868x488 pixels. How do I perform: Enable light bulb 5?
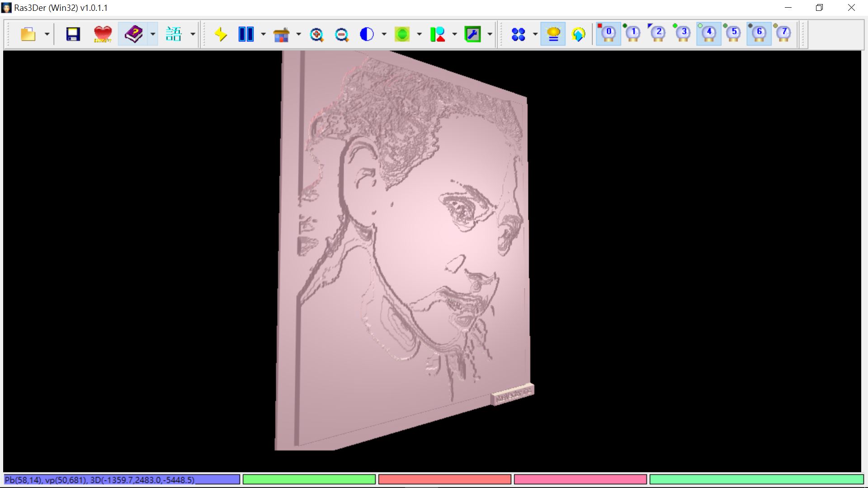[x=733, y=33]
